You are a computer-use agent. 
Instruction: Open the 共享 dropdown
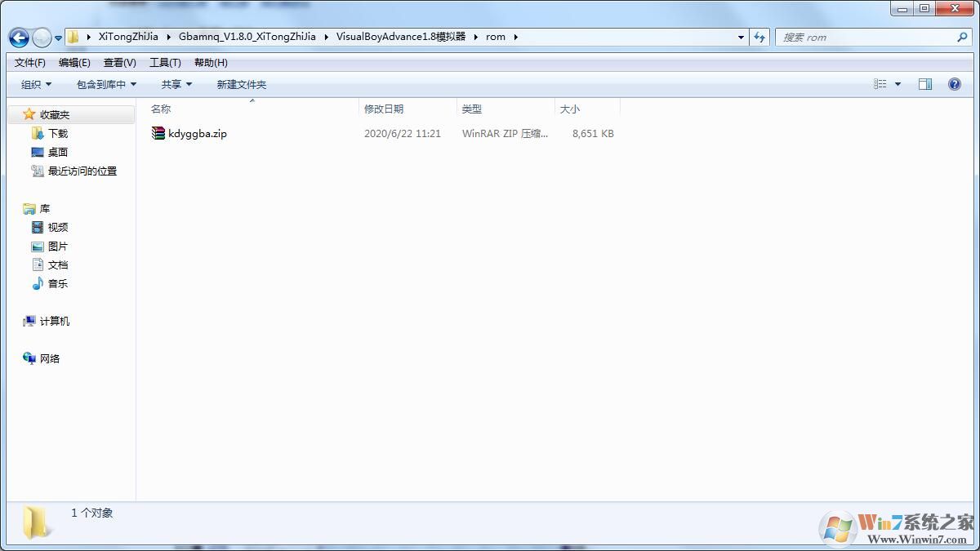coord(176,84)
